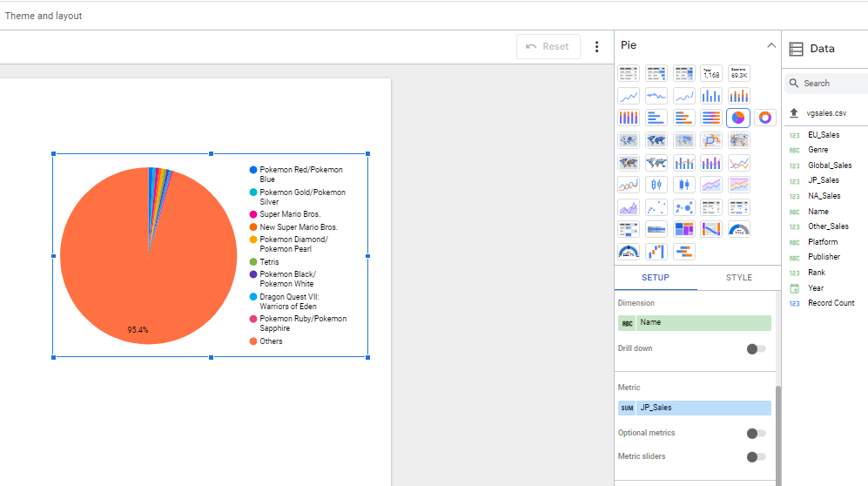Viewport: 868px width, 486px height.
Task: Select the donut chart type icon
Action: pos(765,118)
